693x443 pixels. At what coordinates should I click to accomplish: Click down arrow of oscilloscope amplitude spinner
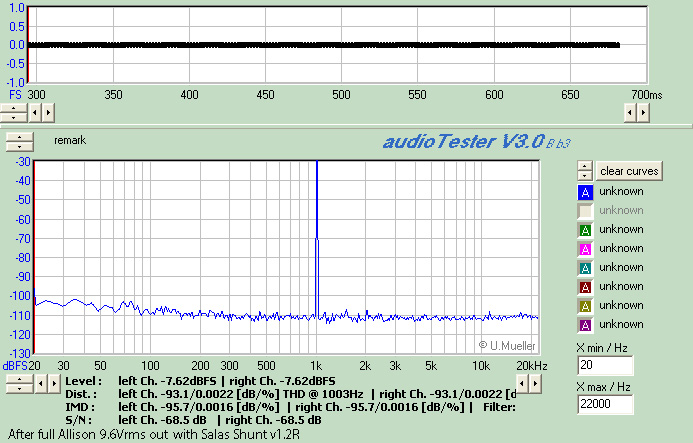pyautogui.click(x=13, y=118)
